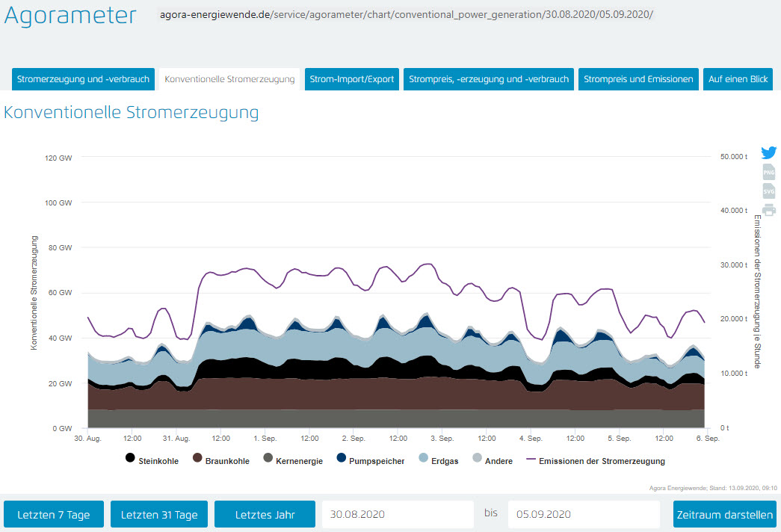Viewport: 781px width, 532px height.
Task: Toggle Andere series in legend
Action: click(492, 461)
